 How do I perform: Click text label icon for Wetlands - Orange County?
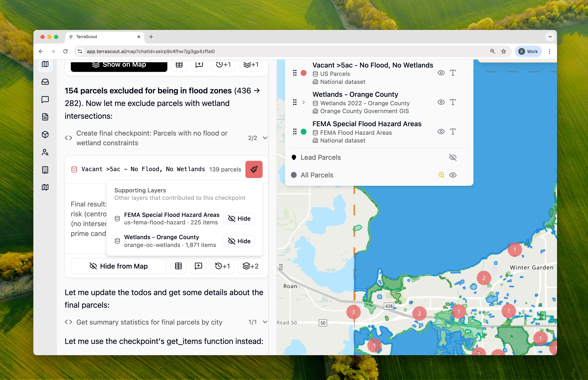(453, 102)
